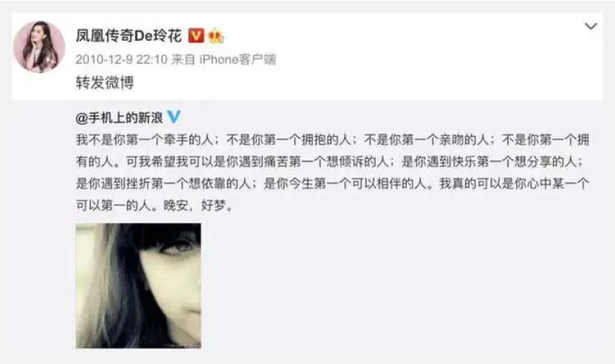Click the 22:10 post time

152,60
